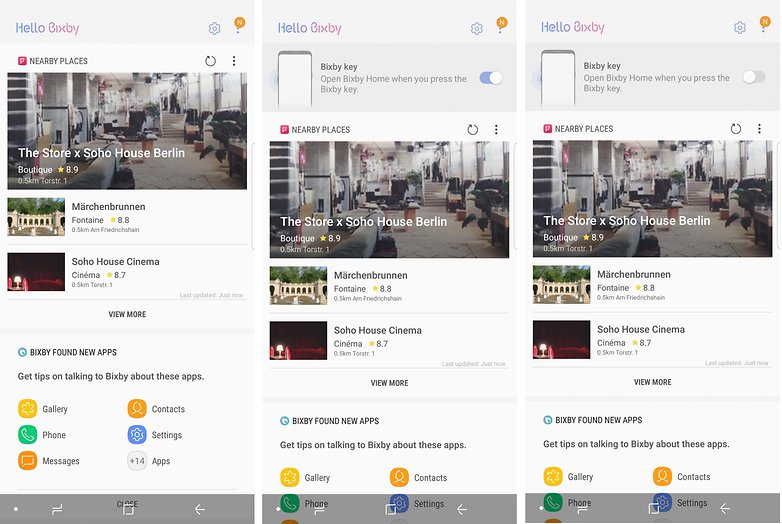Turn off the enabled Bixby key switch
The width and height of the screenshot is (782, 524).
[x=491, y=78]
